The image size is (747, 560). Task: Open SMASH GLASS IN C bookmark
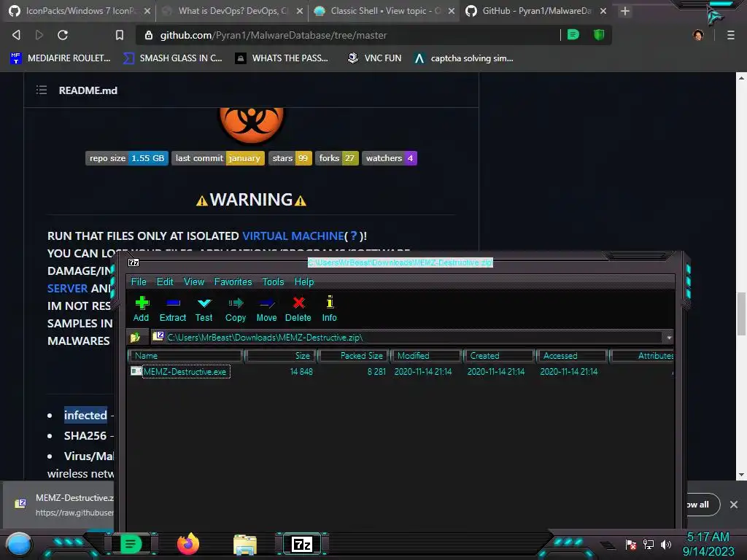coord(172,58)
